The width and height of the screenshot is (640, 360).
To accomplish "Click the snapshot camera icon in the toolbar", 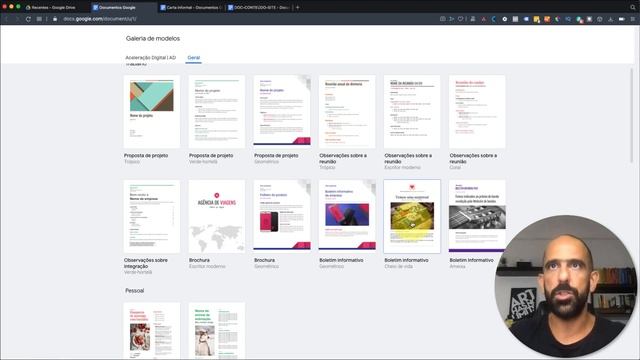I will [442, 19].
